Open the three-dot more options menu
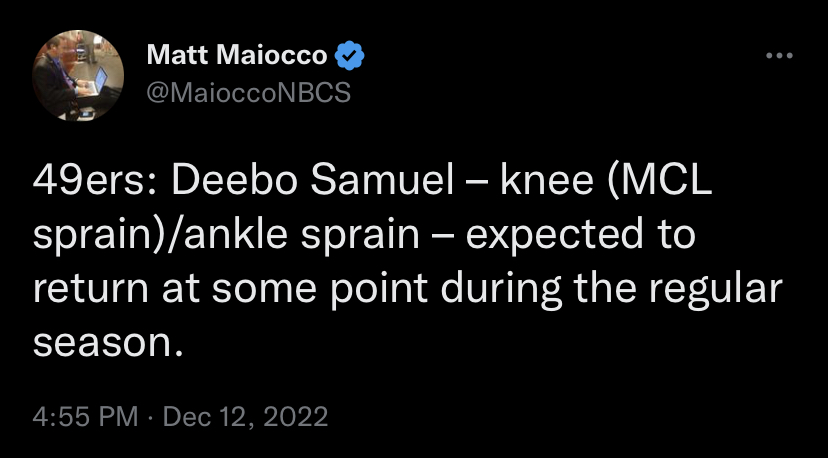The width and height of the screenshot is (828, 458). pyautogui.click(x=779, y=55)
